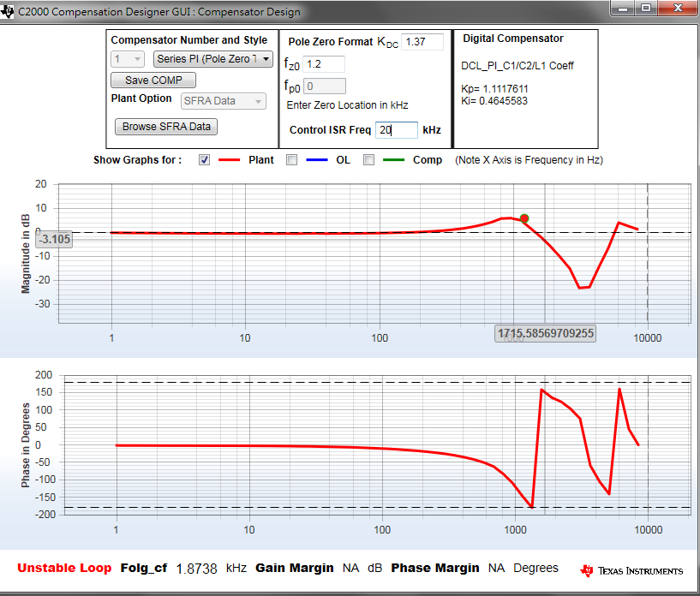Uncheck the Plant graph checkbox
The width and height of the screenshot is (700, 596).
pos(205,160)
